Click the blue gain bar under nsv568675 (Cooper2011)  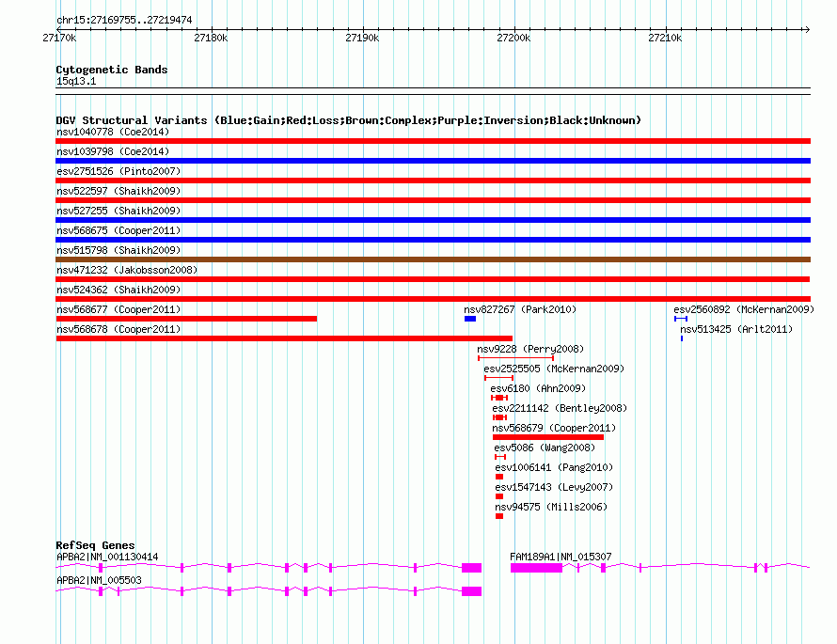[x=433, y=240]
